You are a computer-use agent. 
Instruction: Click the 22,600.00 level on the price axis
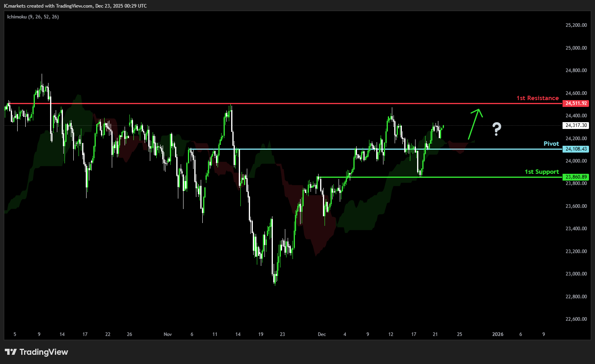coord(576,319)
